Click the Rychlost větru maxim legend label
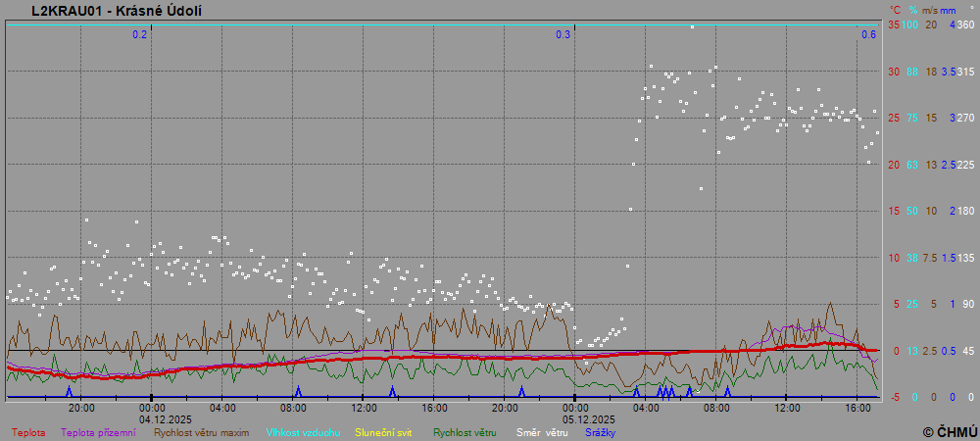Screen dimensions: 980x441 tap(202, 432)
